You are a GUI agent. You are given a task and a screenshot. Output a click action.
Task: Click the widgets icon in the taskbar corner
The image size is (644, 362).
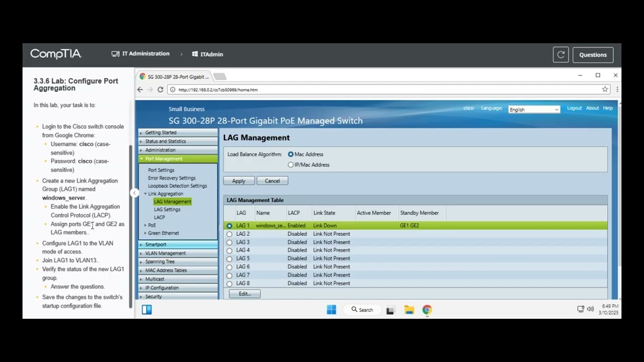click(x=146, y=310)
